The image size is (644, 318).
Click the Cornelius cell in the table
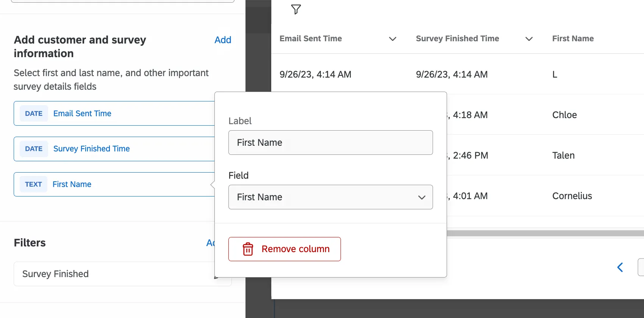tap(572, 196)
